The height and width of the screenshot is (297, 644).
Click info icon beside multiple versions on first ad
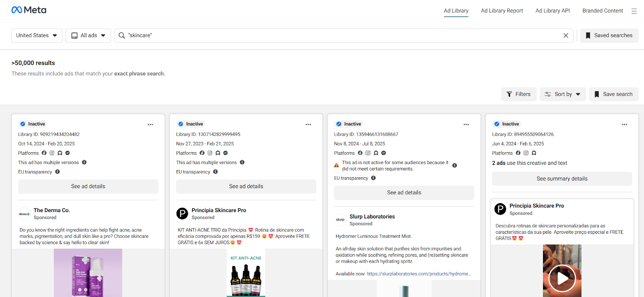tap(84, 162)
